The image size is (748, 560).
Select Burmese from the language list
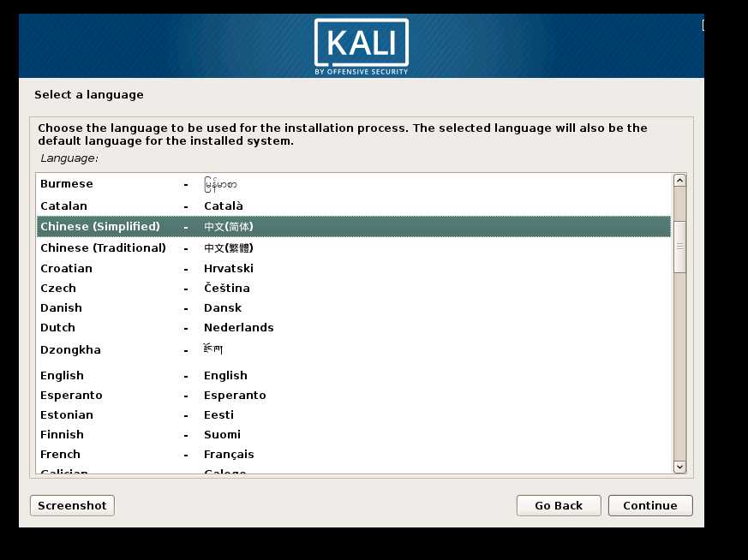354,184
